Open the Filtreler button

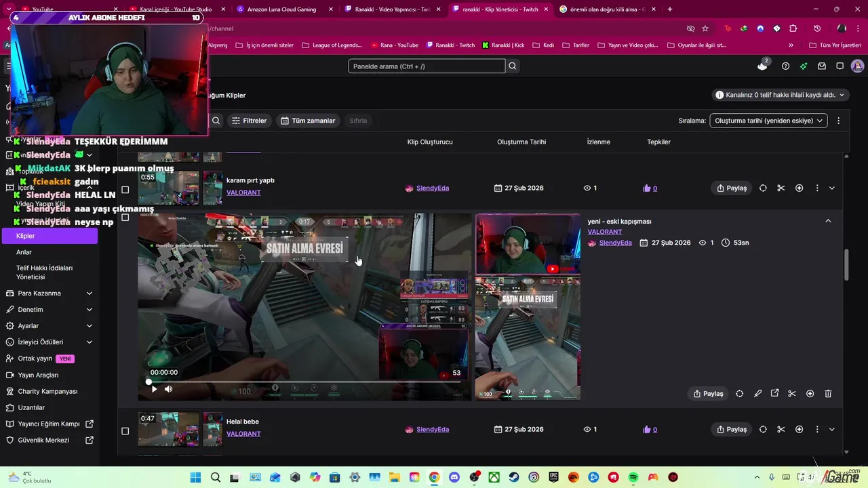[x=249, y=121]
